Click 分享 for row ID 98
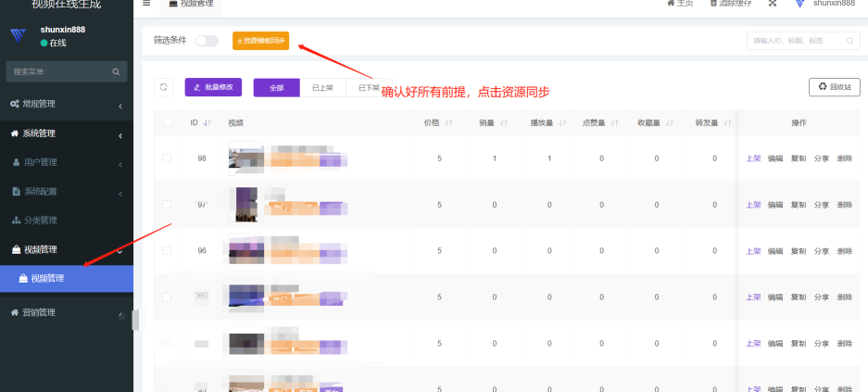868x392 pixels. coord(822,158)
